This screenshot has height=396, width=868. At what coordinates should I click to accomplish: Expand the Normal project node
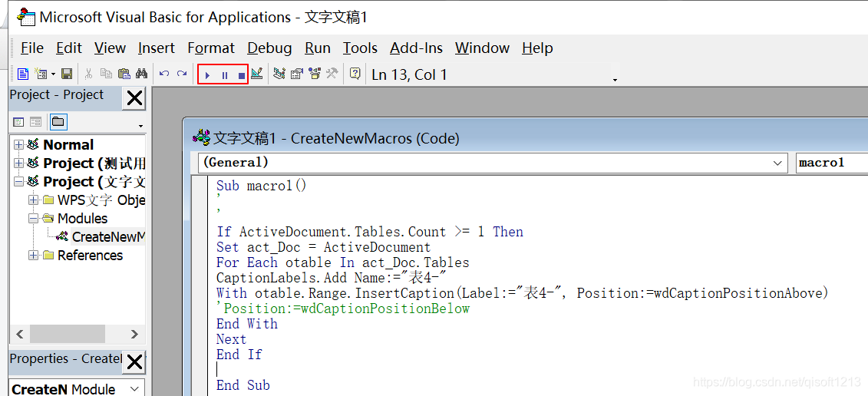pos(19,144)
